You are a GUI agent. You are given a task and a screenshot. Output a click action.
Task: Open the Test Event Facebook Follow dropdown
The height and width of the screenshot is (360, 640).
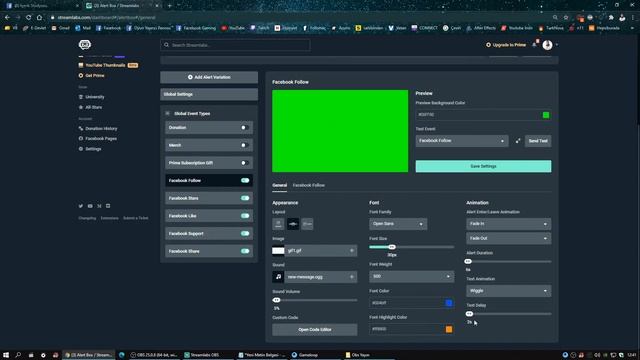coord(462,141)
